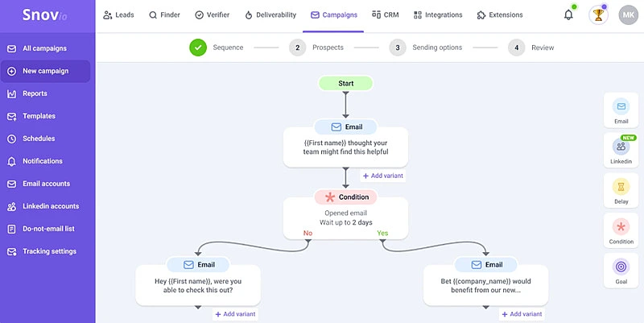Jump to the Sending options step

(x=427, y=48)
